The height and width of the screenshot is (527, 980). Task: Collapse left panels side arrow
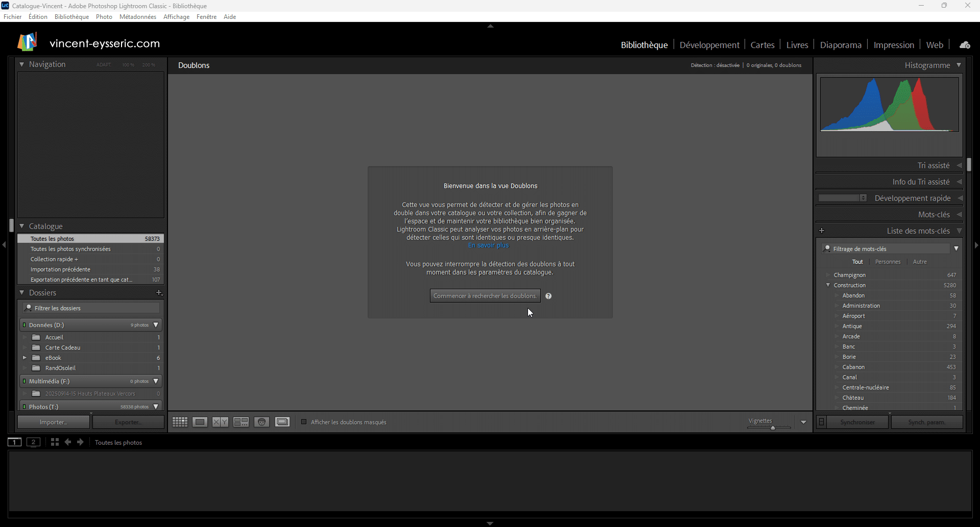tap(4, 245)
